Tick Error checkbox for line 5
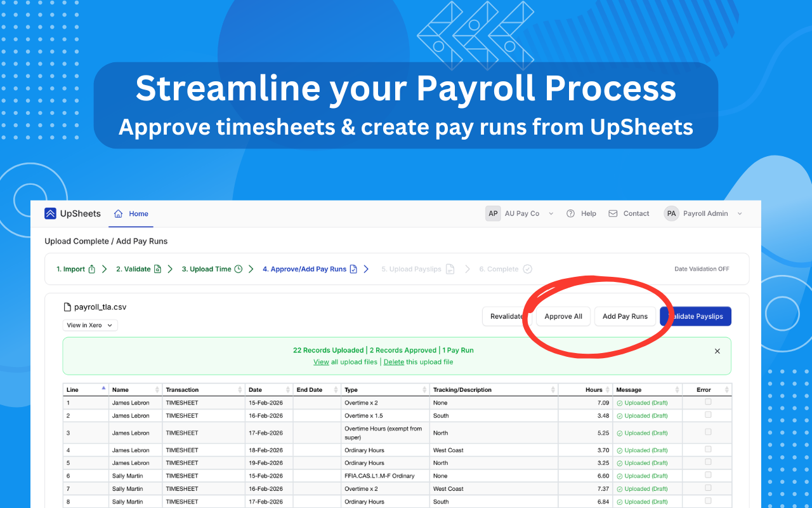This screenshot has height=508, width=812. coord(708,462)
